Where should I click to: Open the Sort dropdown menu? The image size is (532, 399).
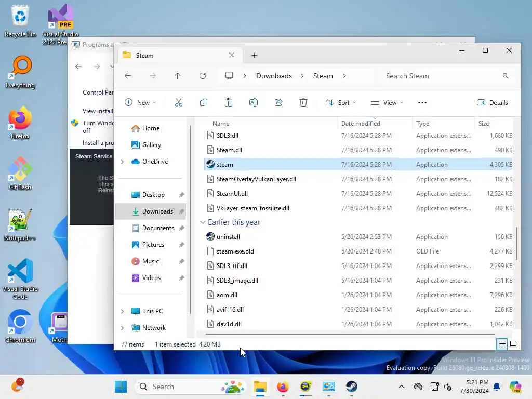341,102
